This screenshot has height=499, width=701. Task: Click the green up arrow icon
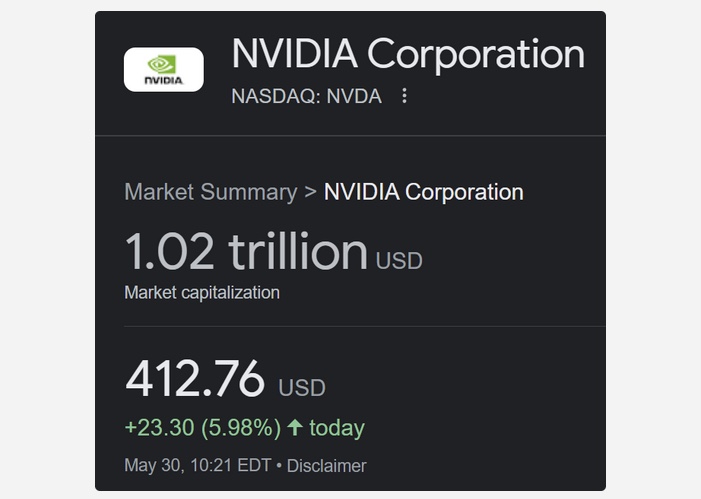coord(295,427)
